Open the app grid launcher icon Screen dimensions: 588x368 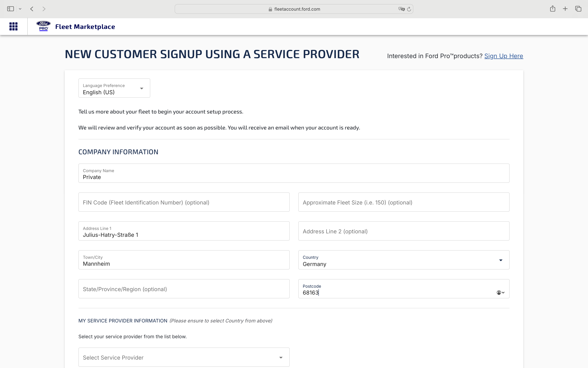pyautogui.click(x=13, y=26)
